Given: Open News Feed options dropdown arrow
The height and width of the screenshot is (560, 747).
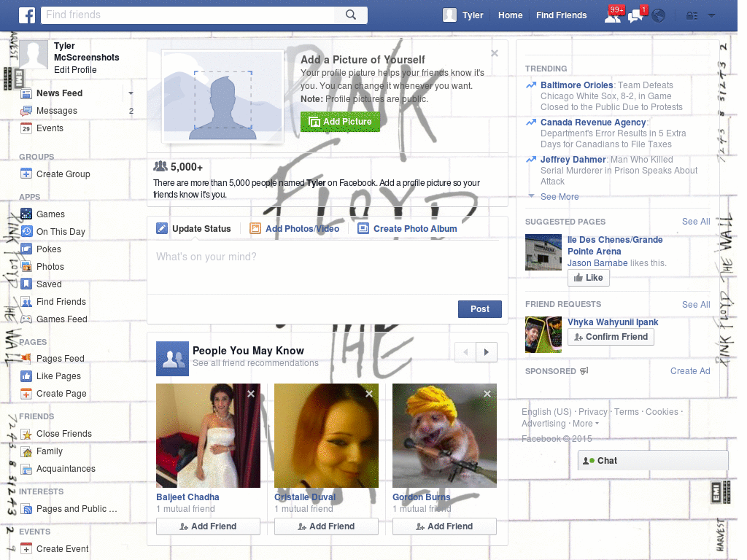Looking at the screenshot, I should pyautogui.click(x=131, y=93).
